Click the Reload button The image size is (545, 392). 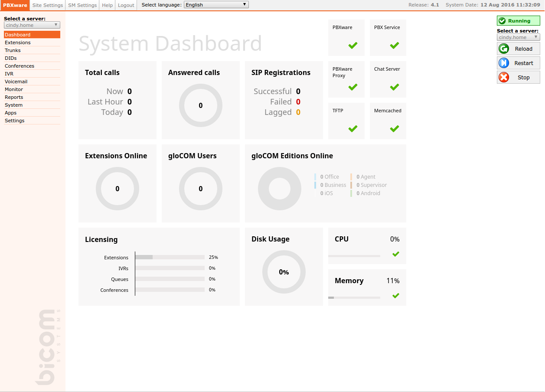[519, 49]
